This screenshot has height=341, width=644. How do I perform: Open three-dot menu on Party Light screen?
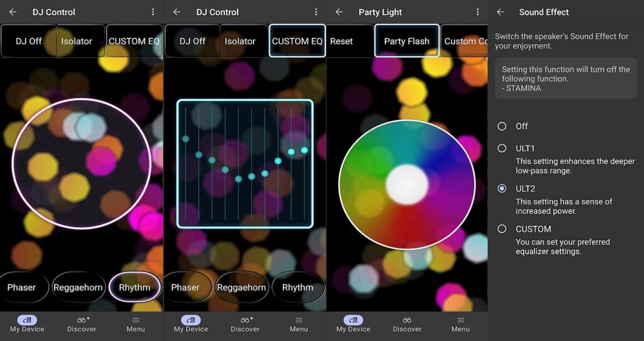pos(477,12)
